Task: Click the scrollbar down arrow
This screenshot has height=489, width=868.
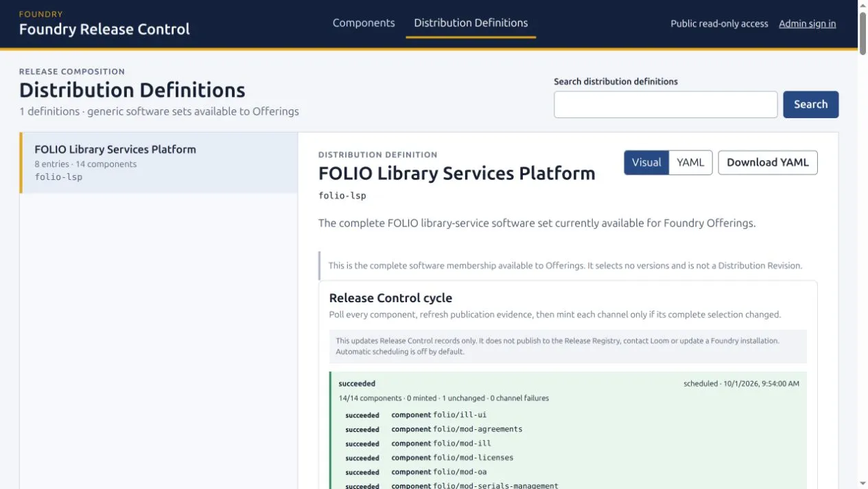Action: (863, 484)
